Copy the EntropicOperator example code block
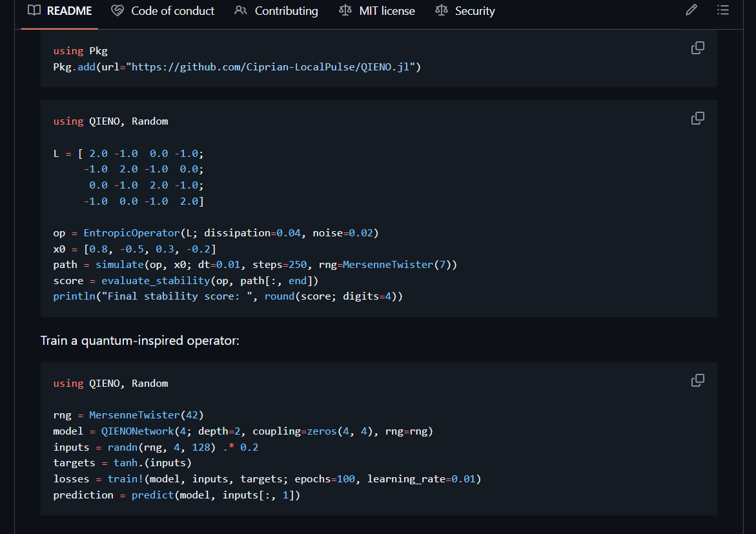Screen dimensions: 756x534 (x=698, y=118)
